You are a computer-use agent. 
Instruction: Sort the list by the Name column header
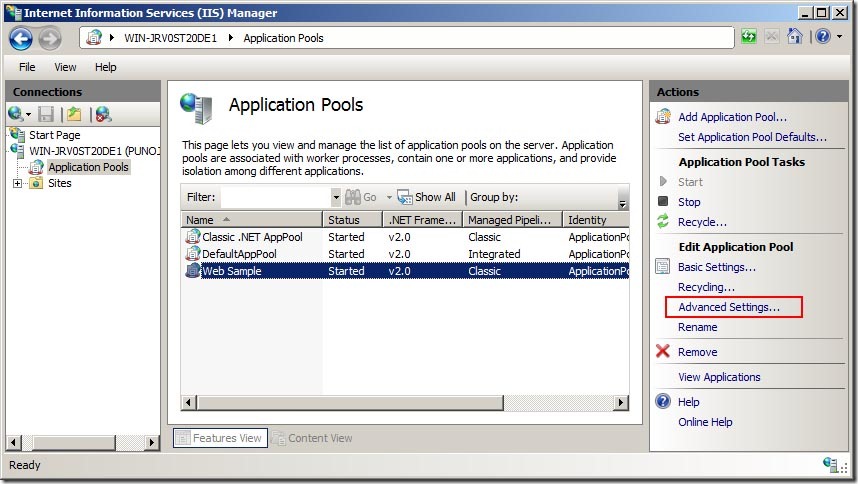tap(252, 220)
